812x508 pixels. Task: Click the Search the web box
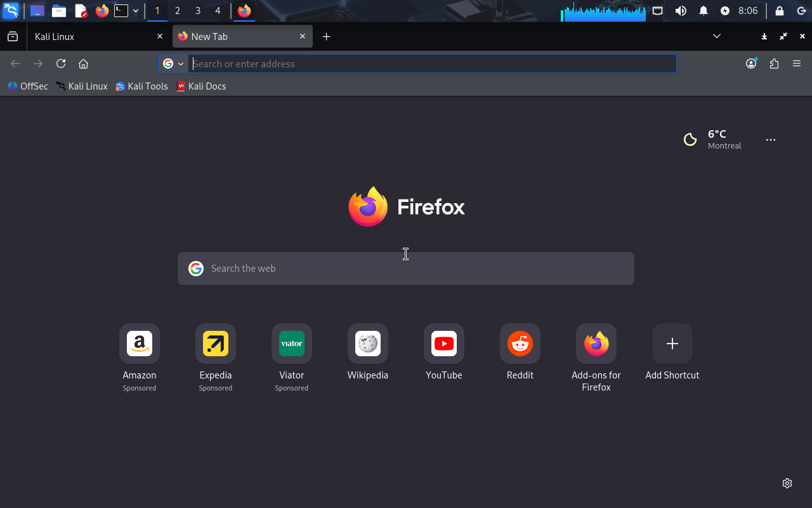click(406, 269)
